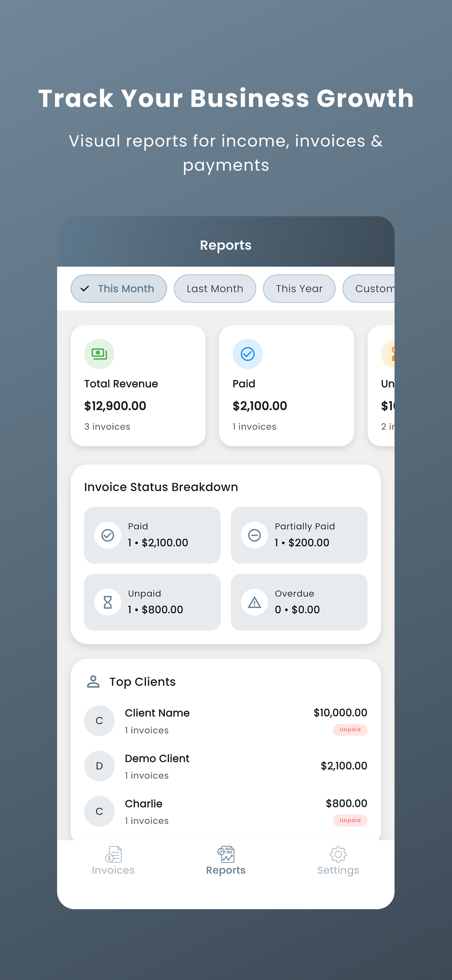Screen dimensions: 452x980
Task: Click the '0 • $0.00' overdue value
Action: (x=297, y=610)
